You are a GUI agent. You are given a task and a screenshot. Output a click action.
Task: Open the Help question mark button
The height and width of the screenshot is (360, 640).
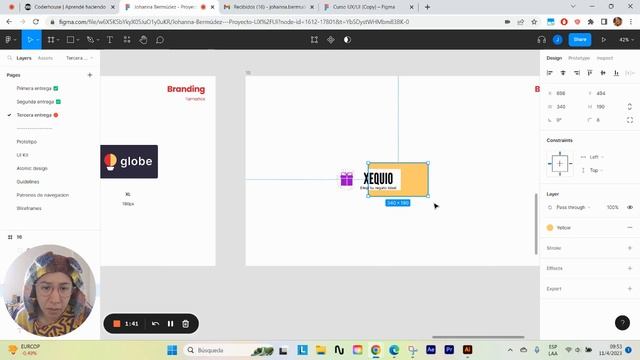622,323
